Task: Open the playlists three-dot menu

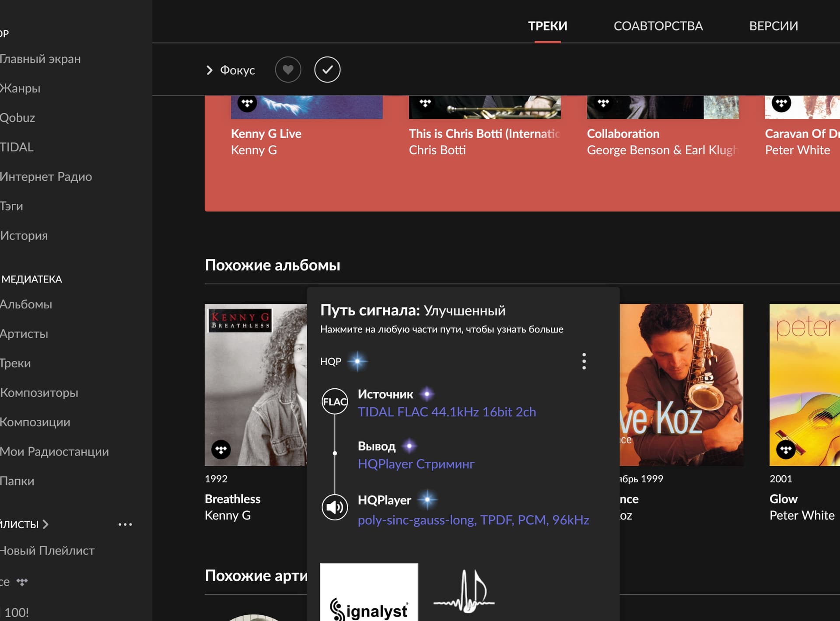Action: [x=125, y=524]
